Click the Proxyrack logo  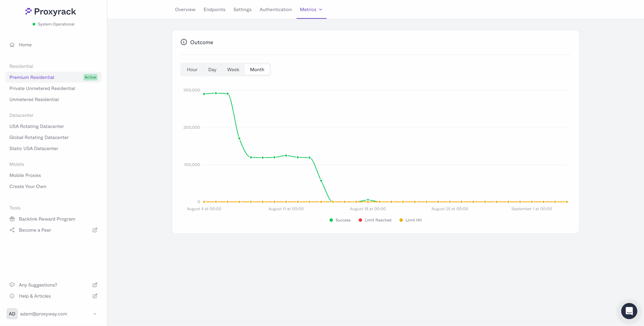click(x=51, y=11)
